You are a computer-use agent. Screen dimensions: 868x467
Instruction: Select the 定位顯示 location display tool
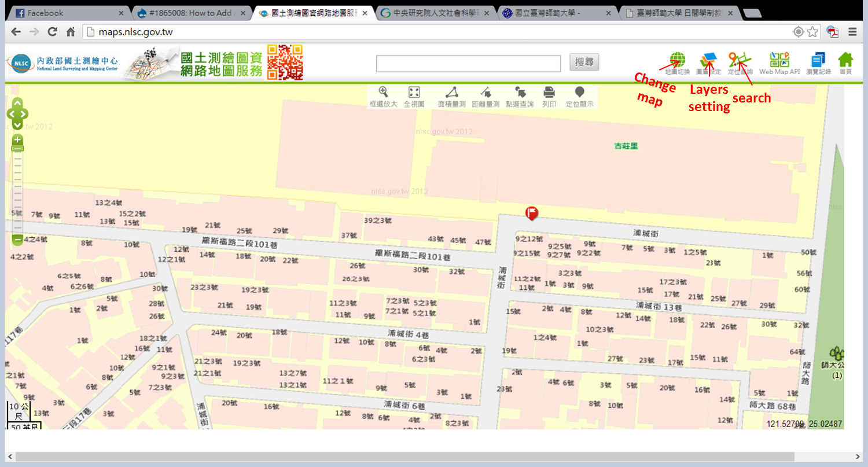pyautogui.click(x=579, y=97)
